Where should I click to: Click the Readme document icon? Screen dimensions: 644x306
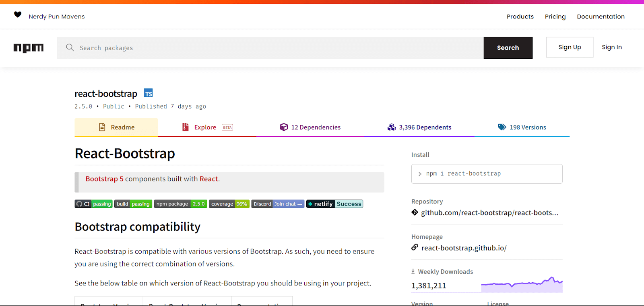[102, 127]
